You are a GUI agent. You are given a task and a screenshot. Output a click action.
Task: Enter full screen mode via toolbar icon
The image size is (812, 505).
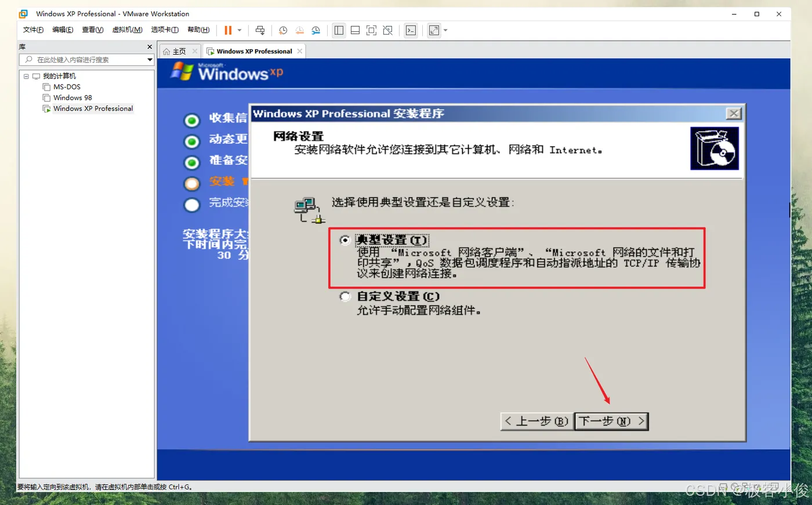[371, 30]
